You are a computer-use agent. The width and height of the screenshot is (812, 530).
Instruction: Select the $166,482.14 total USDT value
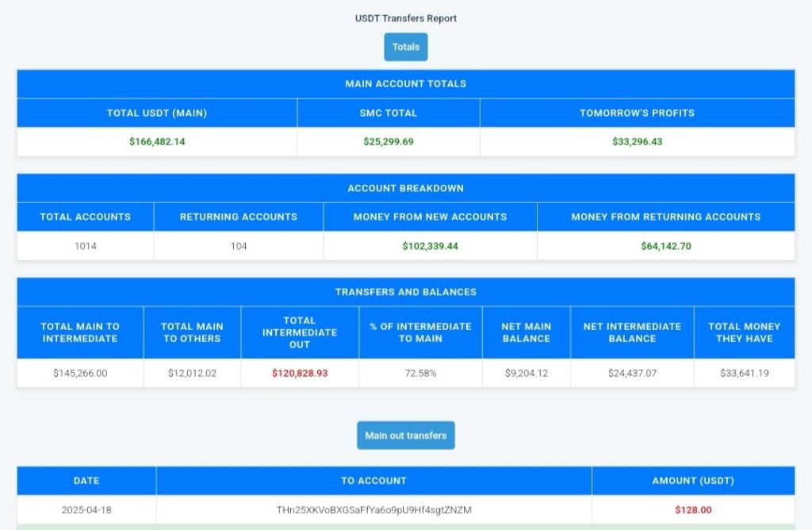156,141
